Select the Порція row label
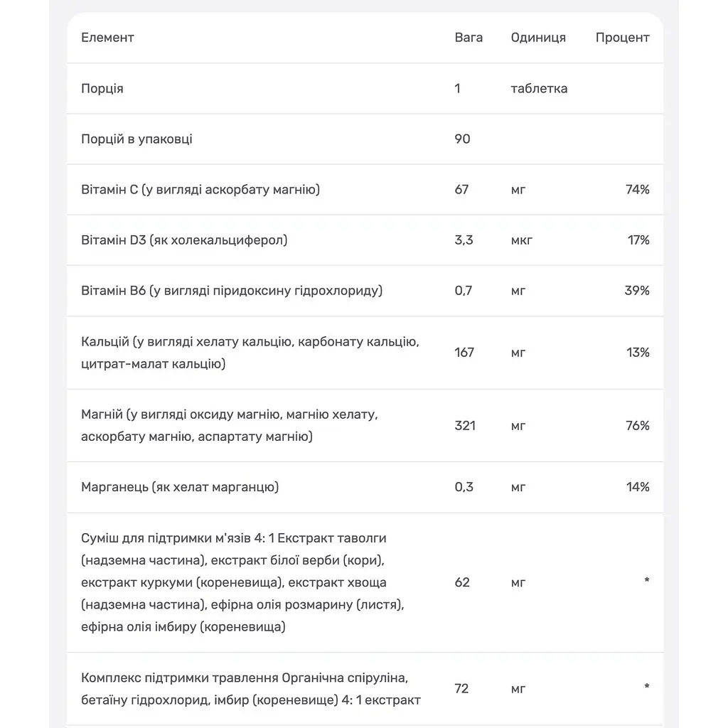Screen dimensions: 728x728 [102, 88]
